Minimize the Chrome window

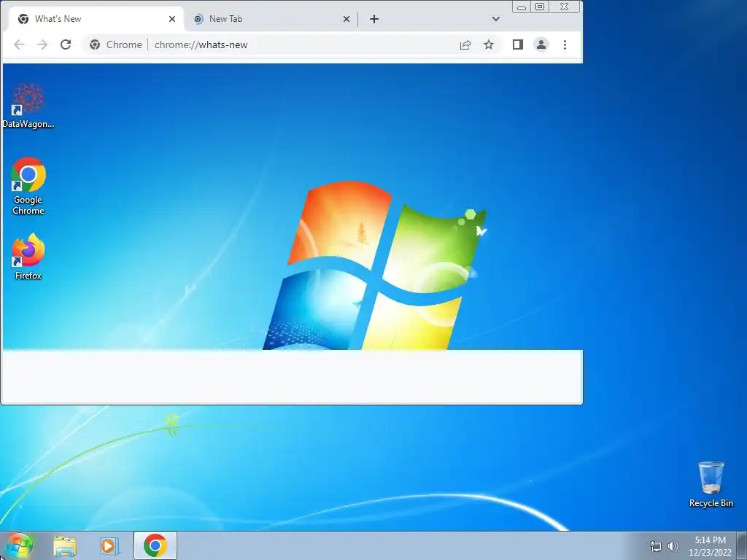coord(522,7)
